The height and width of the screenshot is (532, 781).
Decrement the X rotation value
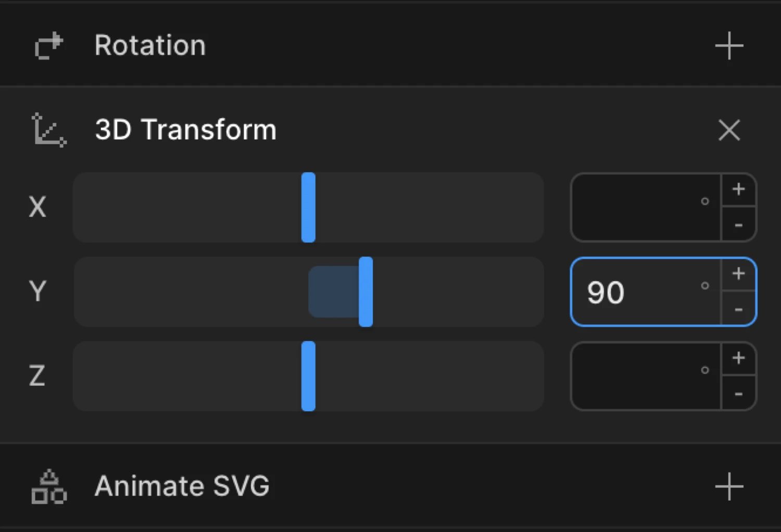tap(738, 225)
